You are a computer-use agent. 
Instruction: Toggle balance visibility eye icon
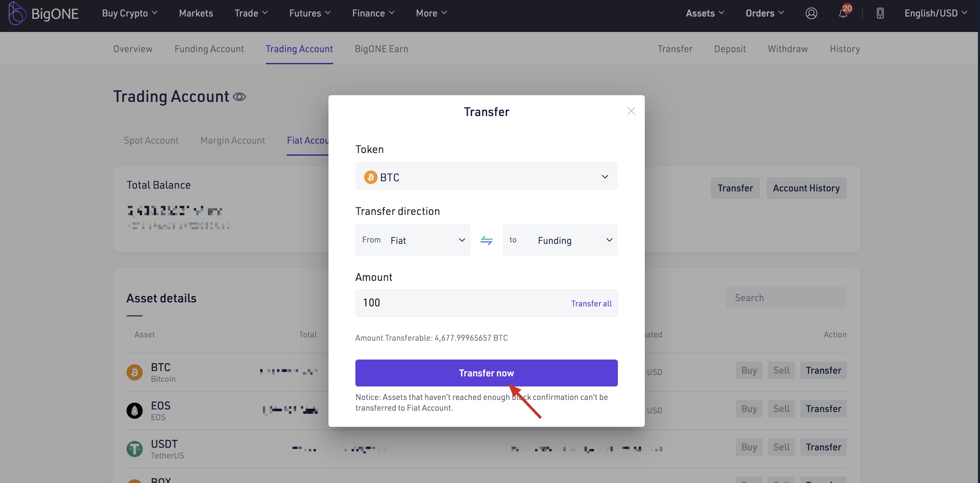pyautogui.click(x=239, y=97)
